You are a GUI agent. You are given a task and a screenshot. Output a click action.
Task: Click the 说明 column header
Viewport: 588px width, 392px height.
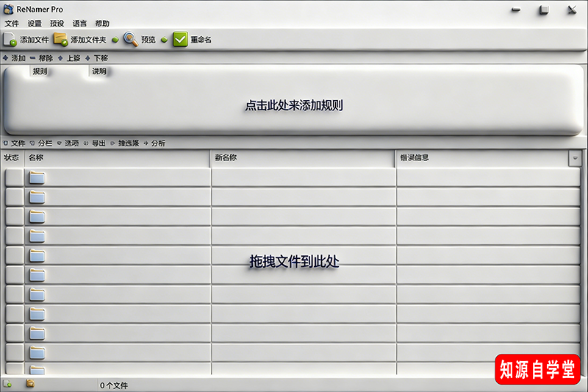point(99,71)
